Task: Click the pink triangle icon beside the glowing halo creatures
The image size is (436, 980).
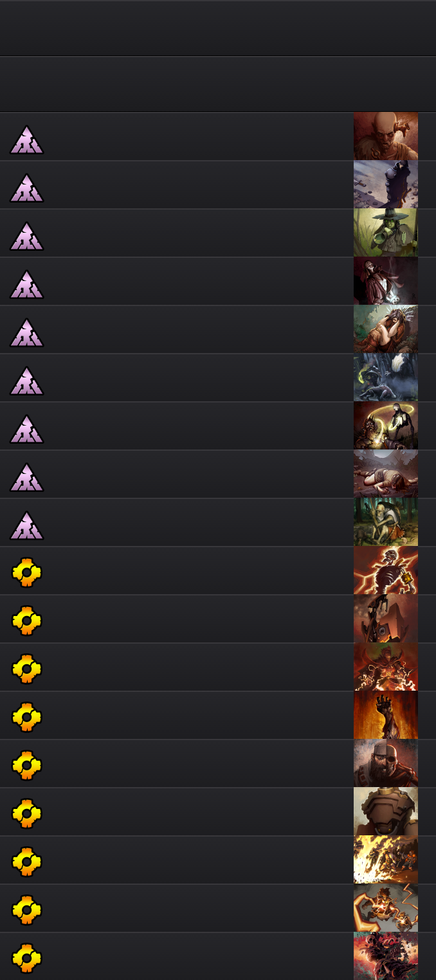Action: pos(26,429)
